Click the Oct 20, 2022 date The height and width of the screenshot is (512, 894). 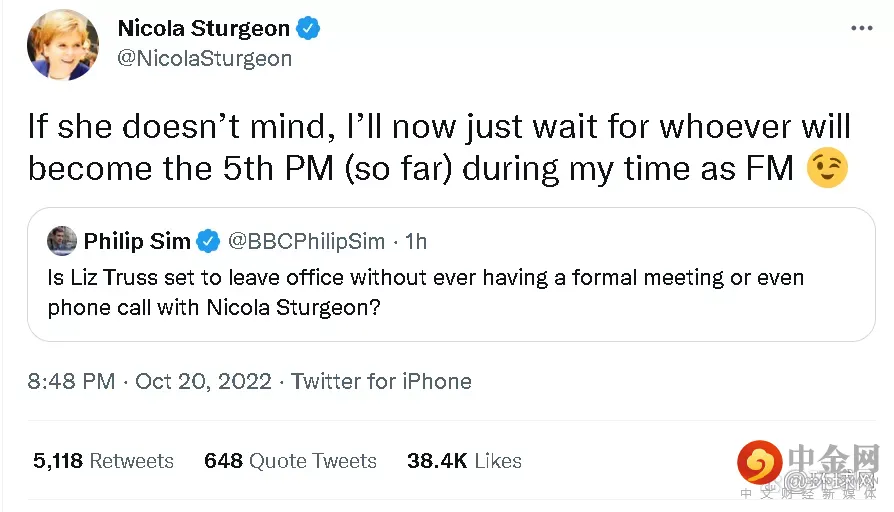pos(203,381)
